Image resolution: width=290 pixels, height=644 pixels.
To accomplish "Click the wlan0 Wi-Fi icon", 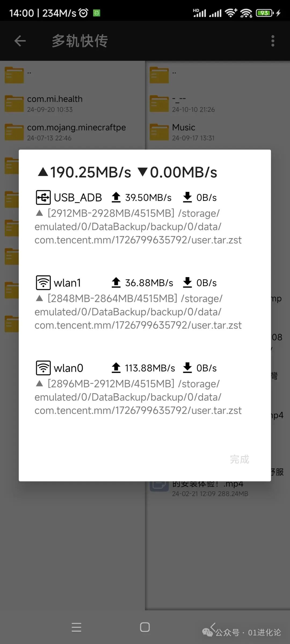I will coord(43,368).
